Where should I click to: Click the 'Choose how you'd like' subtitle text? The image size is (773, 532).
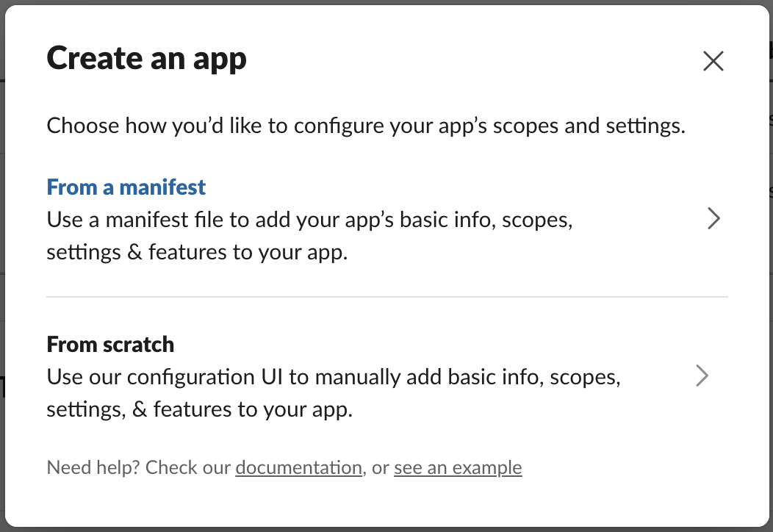click(x=366, y=125)
